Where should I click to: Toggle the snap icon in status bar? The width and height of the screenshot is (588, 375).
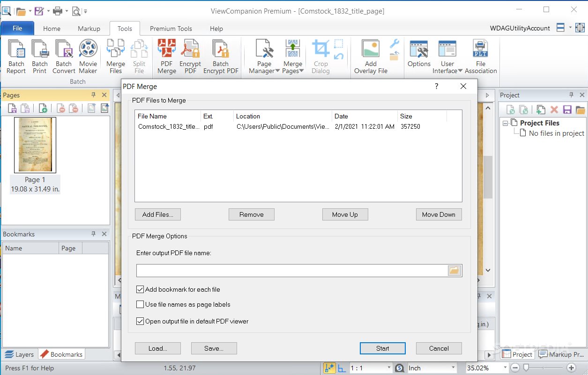tap(329, 368)
